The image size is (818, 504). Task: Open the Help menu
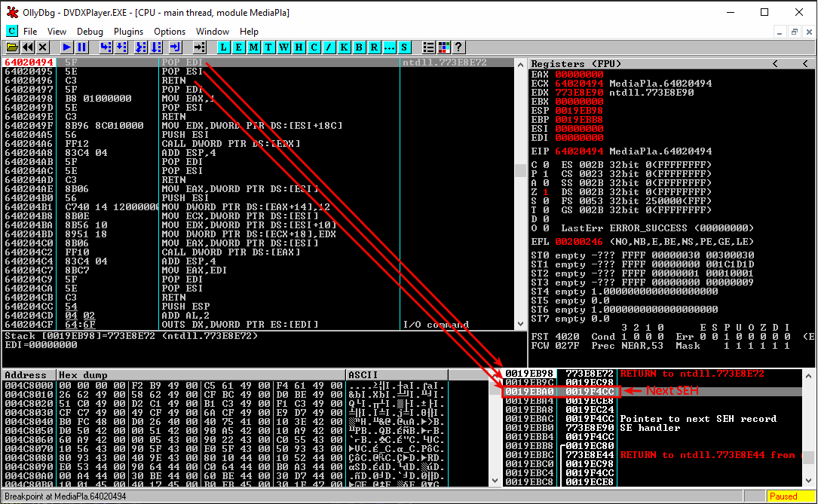click(249, 32)
